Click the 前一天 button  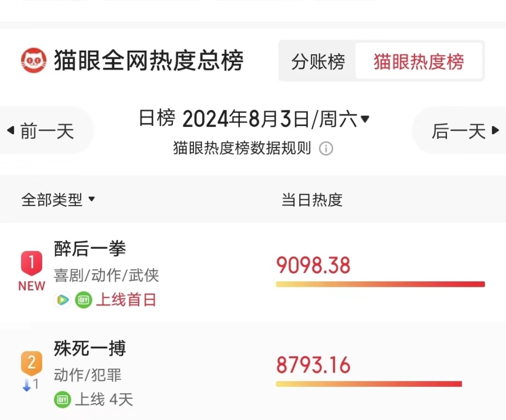(x=41, y=130)
